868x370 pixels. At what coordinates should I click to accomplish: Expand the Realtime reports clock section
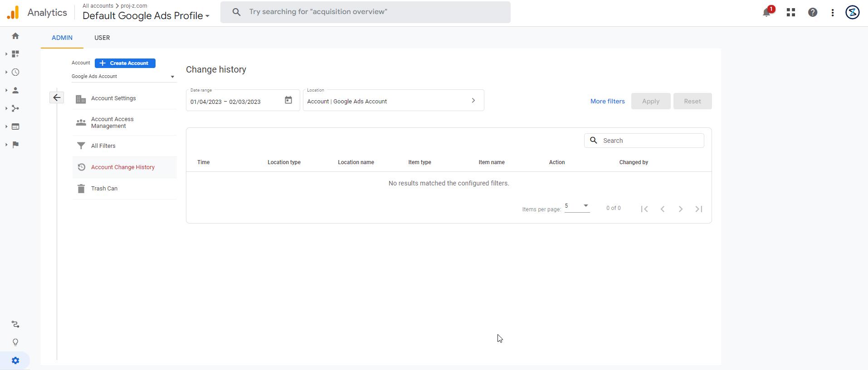(x=15, y=73)
